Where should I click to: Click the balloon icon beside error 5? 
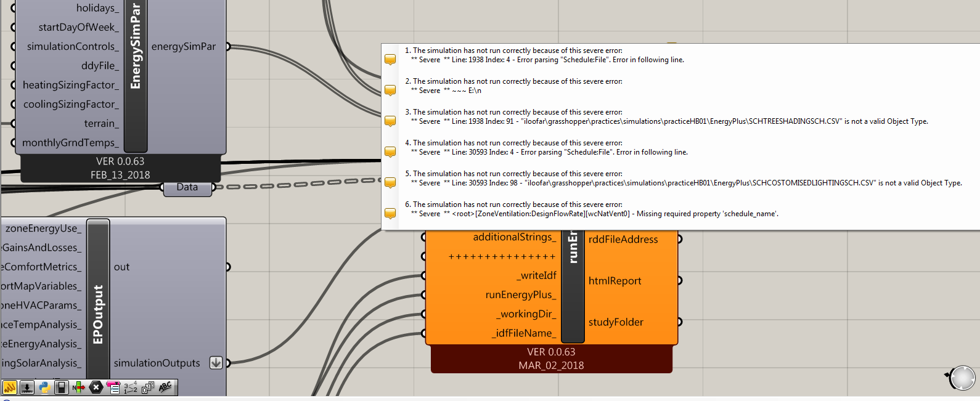point(390,183)
